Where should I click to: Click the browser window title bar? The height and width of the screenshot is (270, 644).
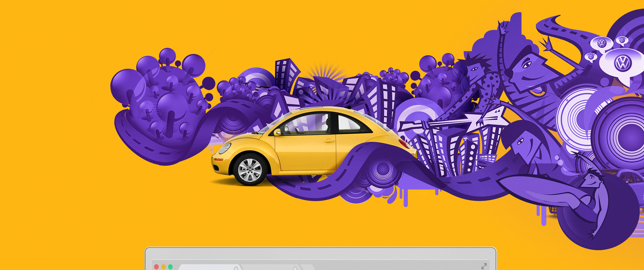320,255
